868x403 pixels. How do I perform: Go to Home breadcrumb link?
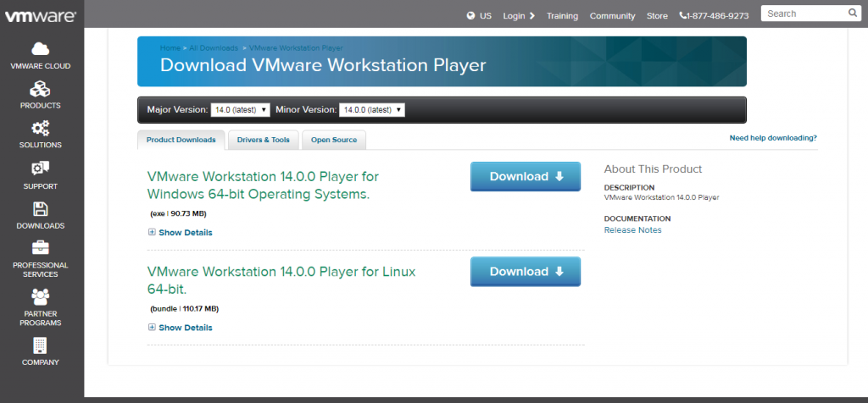(170, 48)
